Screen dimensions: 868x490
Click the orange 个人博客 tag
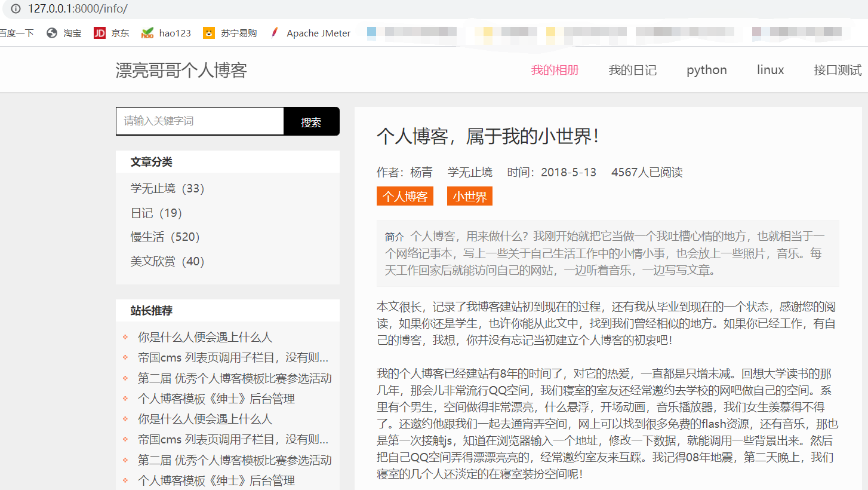(x=405, y=196)
